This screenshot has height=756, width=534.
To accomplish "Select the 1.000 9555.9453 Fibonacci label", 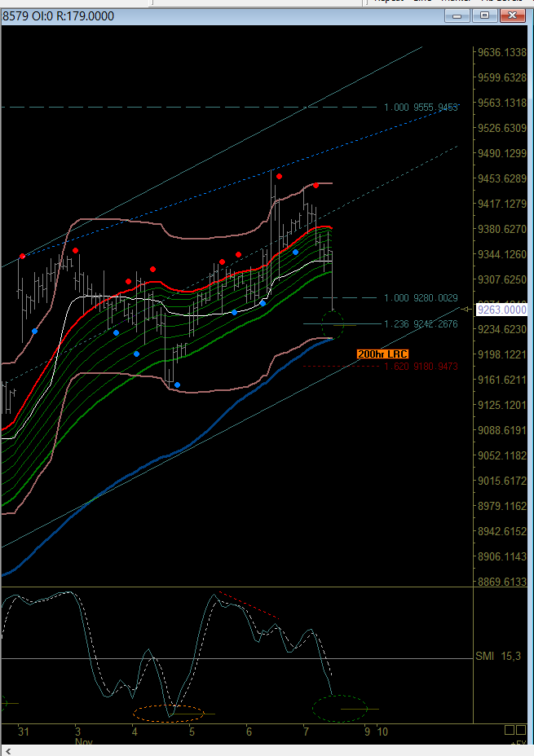I will pyautogui.click(x=421, y=107).
